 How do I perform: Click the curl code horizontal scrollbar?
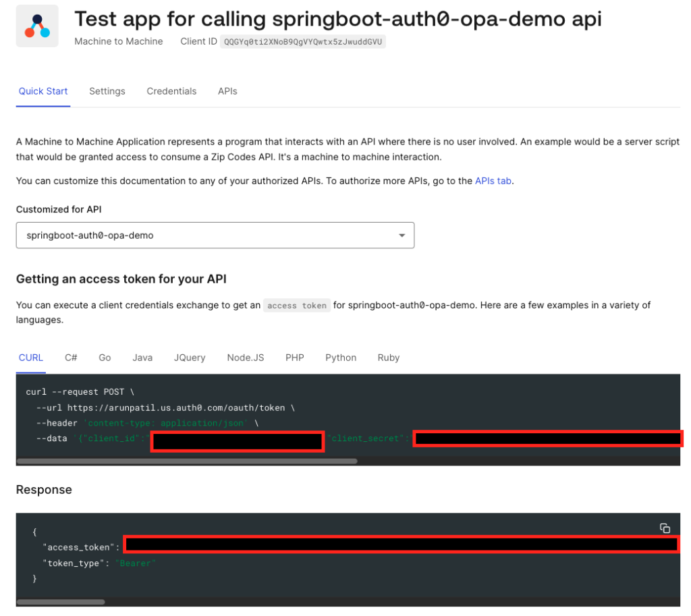[187, 461]
